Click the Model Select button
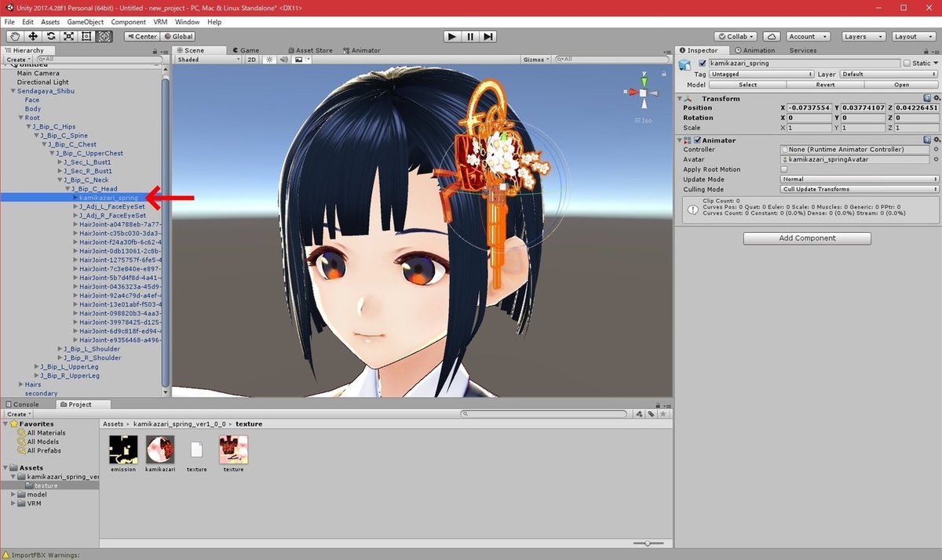The image size is (942, 560). [747, 85]
